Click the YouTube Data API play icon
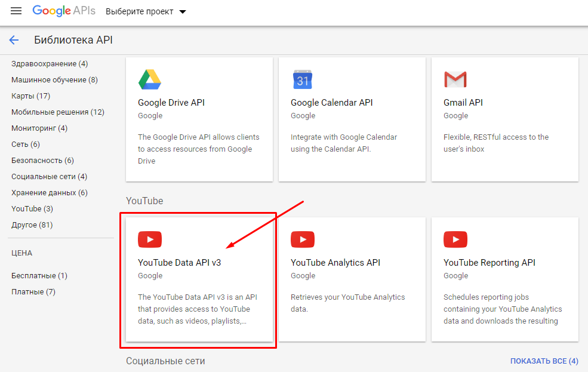The width and height of the screenshot is (588, 372). [x=150, y=239]
